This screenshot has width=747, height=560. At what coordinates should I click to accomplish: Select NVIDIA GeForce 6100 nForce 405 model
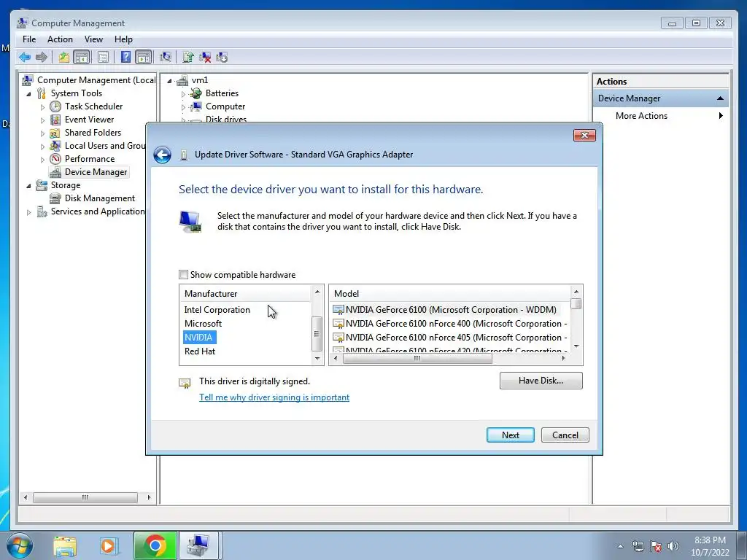(x=450, y=337)
